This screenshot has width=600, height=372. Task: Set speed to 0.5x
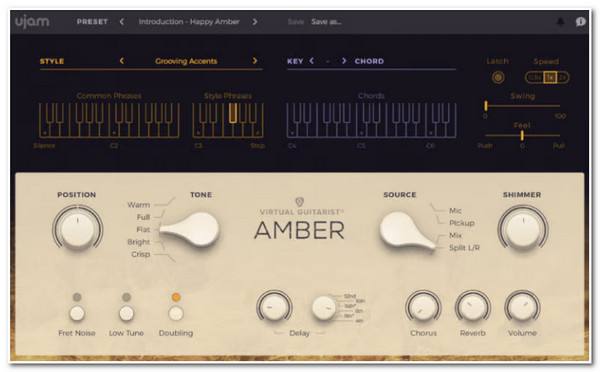coord(534,77)
